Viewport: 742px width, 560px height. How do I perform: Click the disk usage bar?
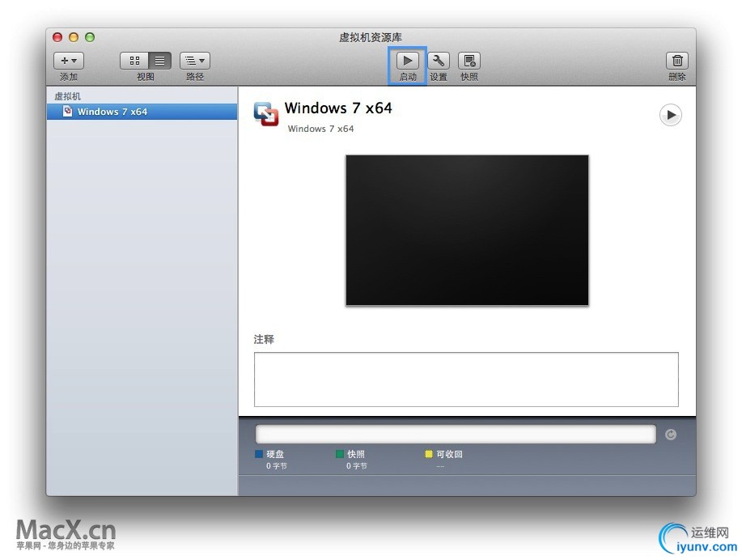(456, 434)
